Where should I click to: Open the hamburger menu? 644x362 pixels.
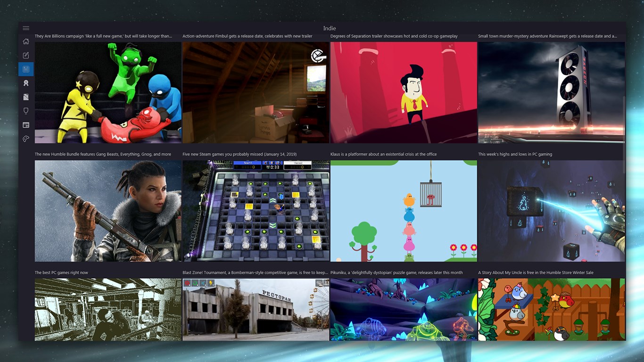click(26, 28)
